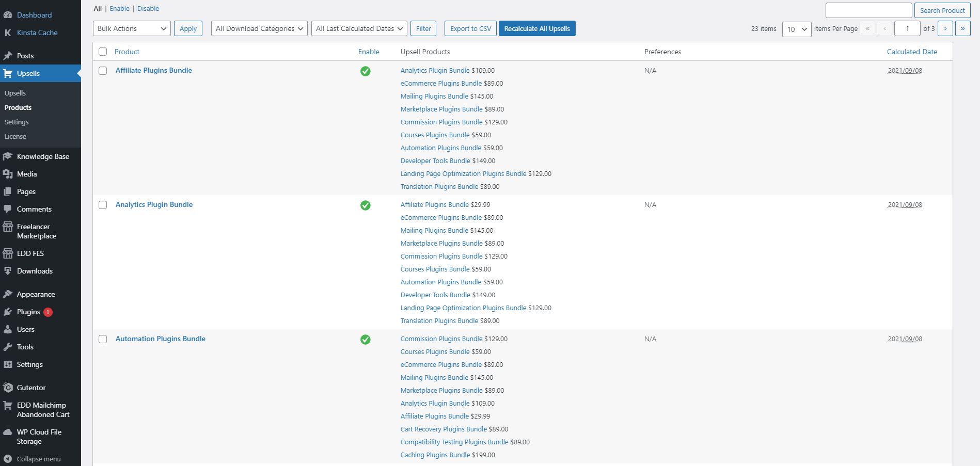Screen dimensions: 980x466
Task: Toggle the green enable checkmark for Affiliate Plugins Bundle
Action: coord(365,71)
